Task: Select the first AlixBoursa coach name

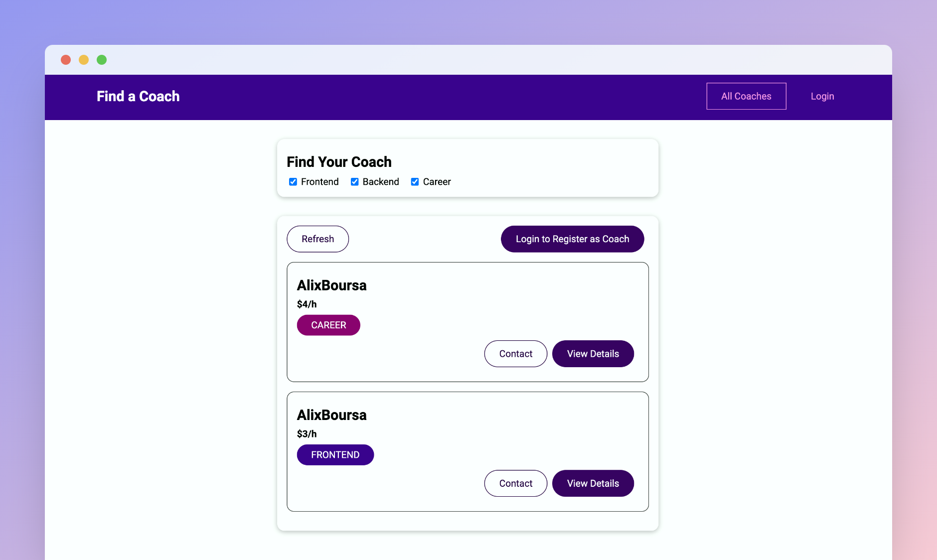Action: pos(332,285)
